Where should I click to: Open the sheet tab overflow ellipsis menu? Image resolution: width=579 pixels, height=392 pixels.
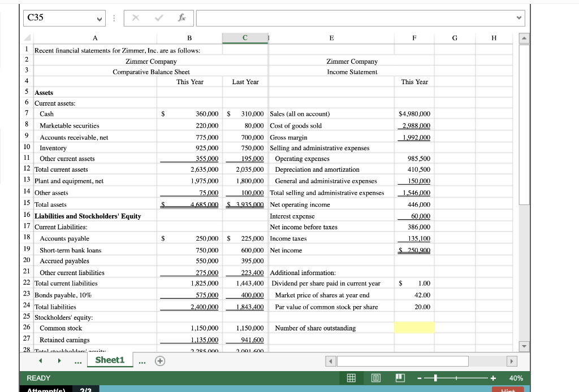pyautogui.click(x=77, y=360)
